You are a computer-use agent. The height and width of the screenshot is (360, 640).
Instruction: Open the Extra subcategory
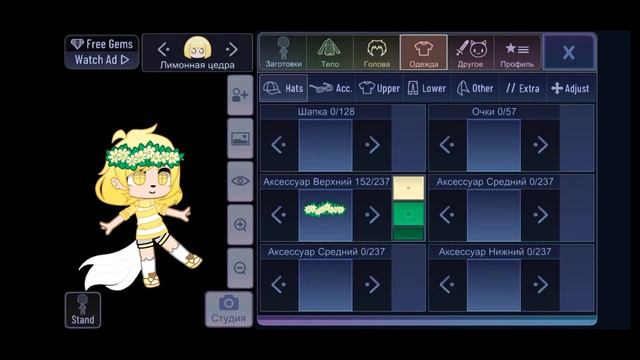tap(523, 88)
